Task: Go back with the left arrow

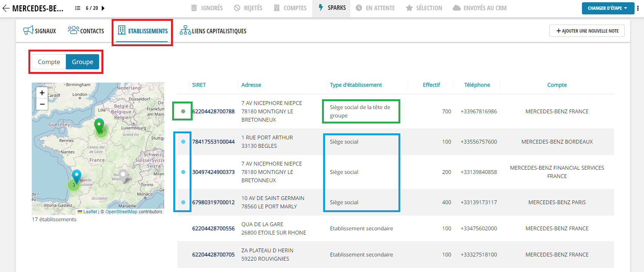Action: pos(6,8)
